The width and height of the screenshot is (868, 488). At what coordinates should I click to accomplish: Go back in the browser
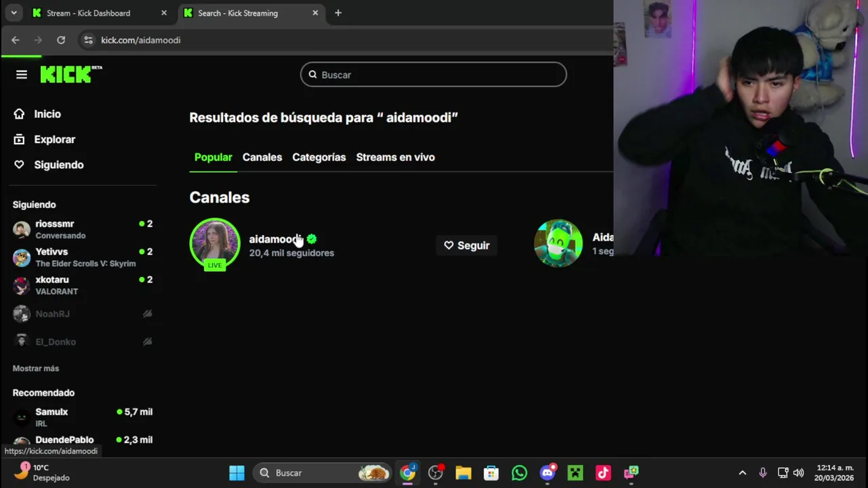pos(15,40)
